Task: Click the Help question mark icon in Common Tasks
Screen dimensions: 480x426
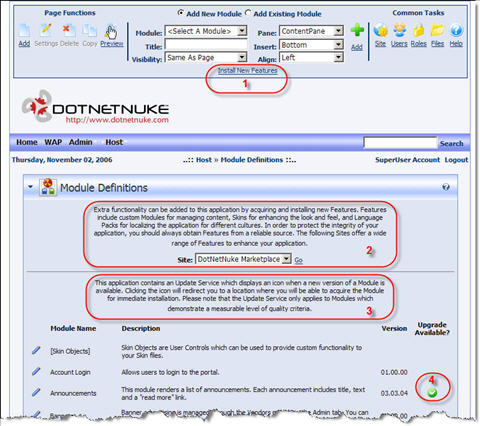Action: coord(456,30)
